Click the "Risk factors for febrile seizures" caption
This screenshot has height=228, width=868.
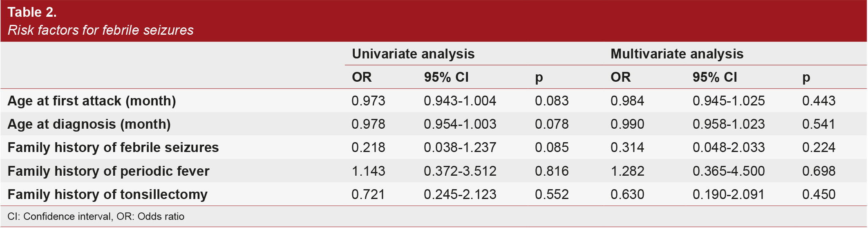point(101,30)
